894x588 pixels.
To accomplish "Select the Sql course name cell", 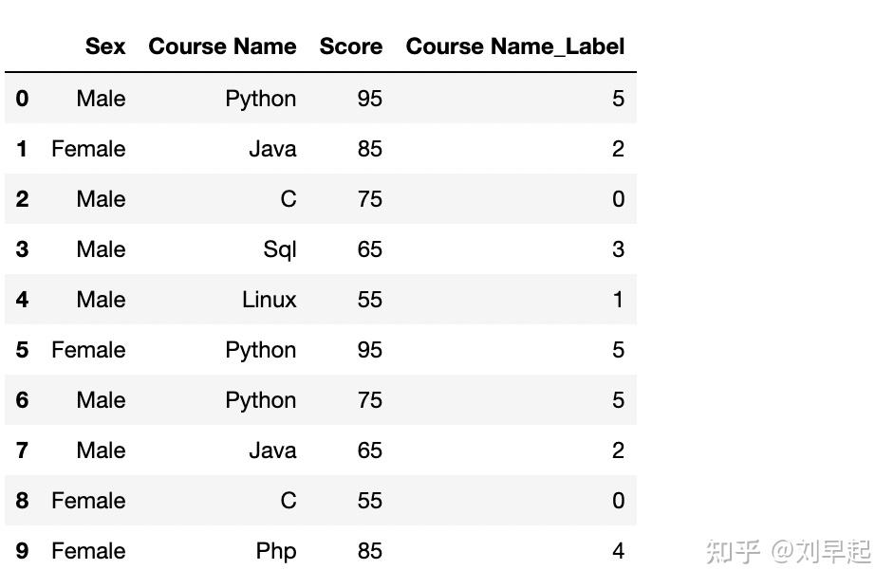I will click(x=279, y=249).
